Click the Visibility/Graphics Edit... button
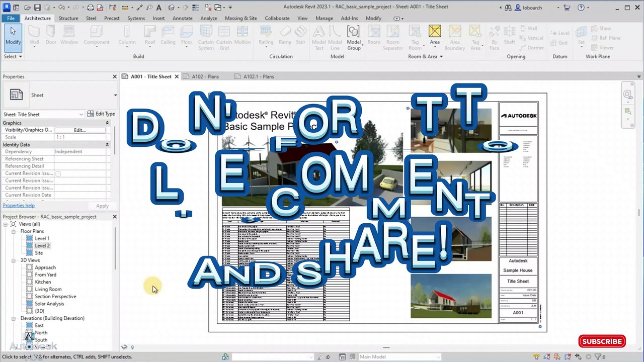The width and height of the screenshot is (644, 362). (79, 130)
